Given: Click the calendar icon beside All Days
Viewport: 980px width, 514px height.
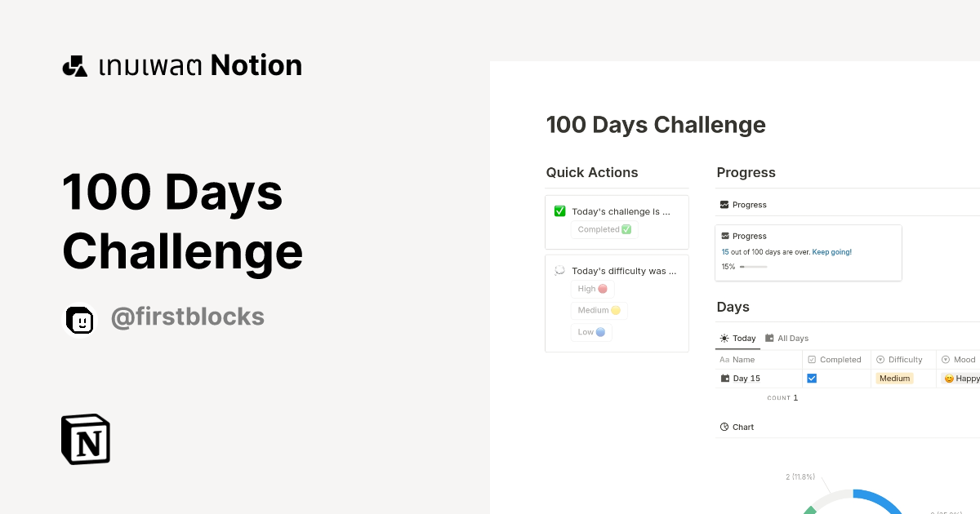Looking at the screenshot, I should [x=769, y=338].
